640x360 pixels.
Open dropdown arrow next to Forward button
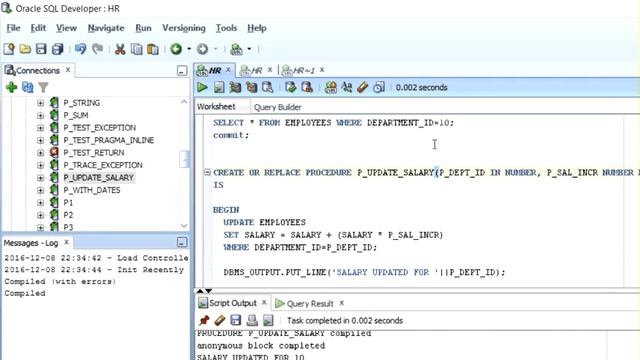click(x=216, y=49)
